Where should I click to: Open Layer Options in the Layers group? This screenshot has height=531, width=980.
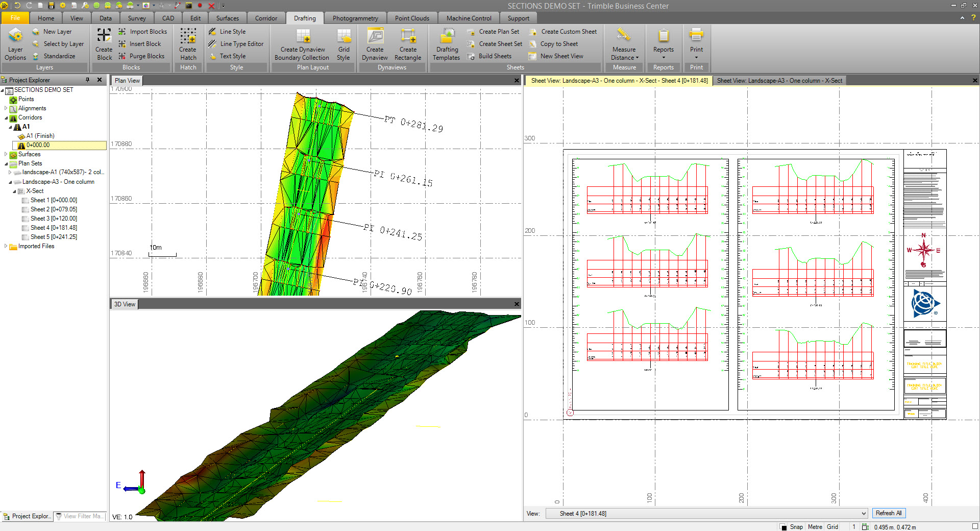(15, 44)
